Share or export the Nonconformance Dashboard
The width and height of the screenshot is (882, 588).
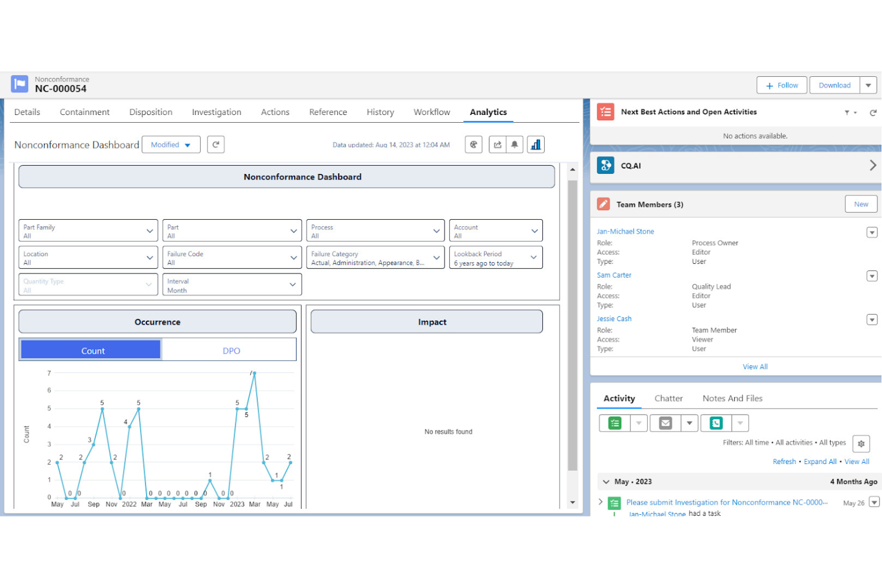497,144
